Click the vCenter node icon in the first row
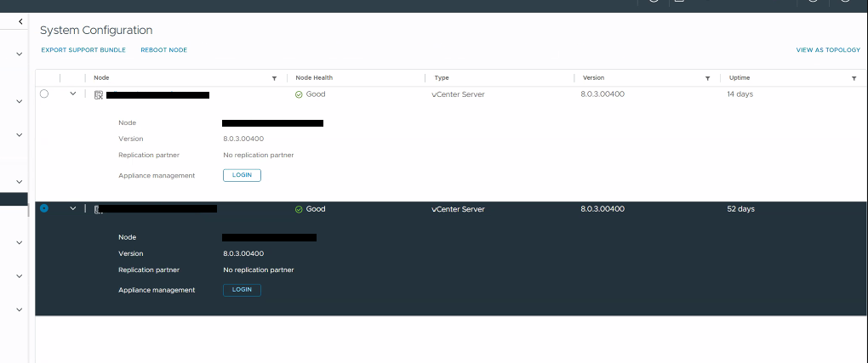The image size is (868, 363). pos(99,94)
